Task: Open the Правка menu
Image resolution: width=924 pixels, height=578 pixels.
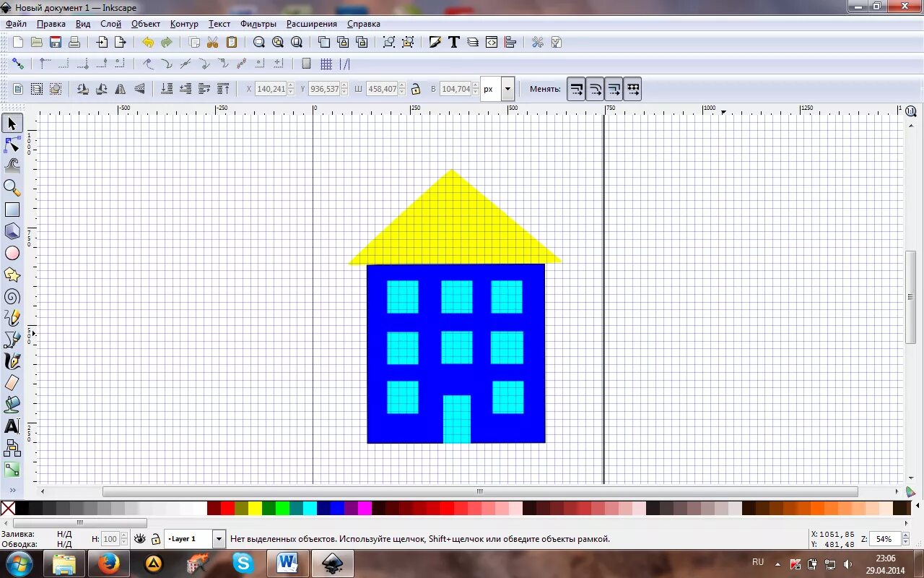Action: point(51,24)
